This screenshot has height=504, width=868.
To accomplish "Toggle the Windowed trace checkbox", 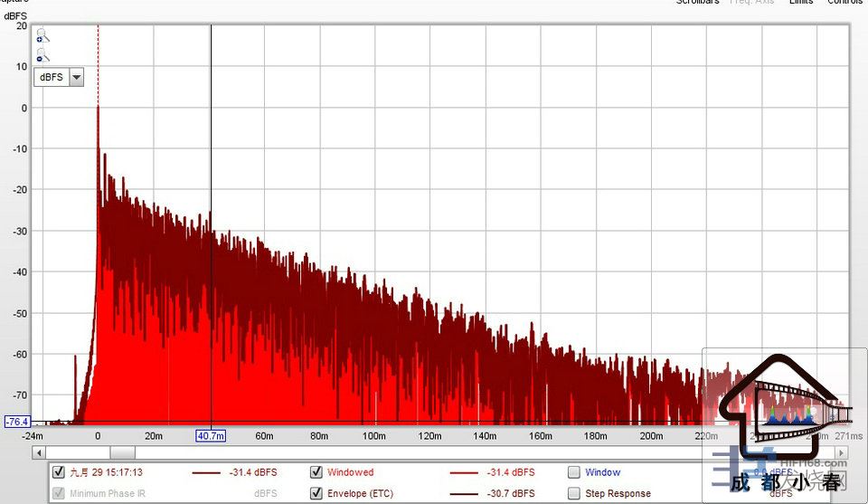I will (316, 472).
